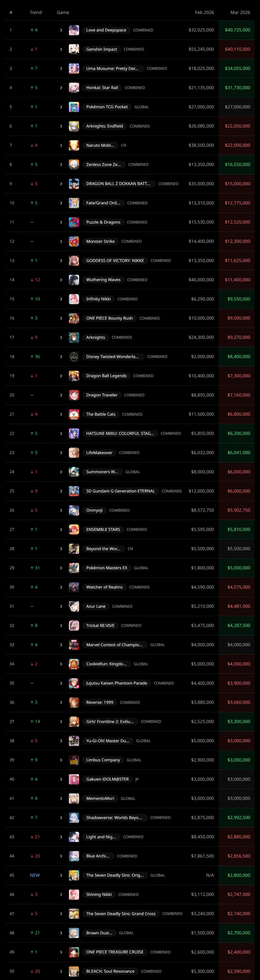260x980 pixels.
Task: Click the Limbus Company game icon
Action: (74, 760)
